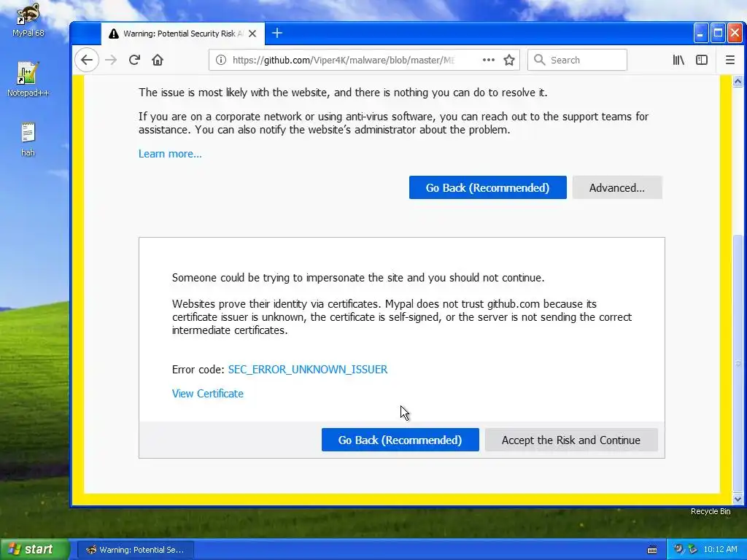Select the hah text file on desktop
This screenshot has height=560, width=747.
[x=28, y=139]
